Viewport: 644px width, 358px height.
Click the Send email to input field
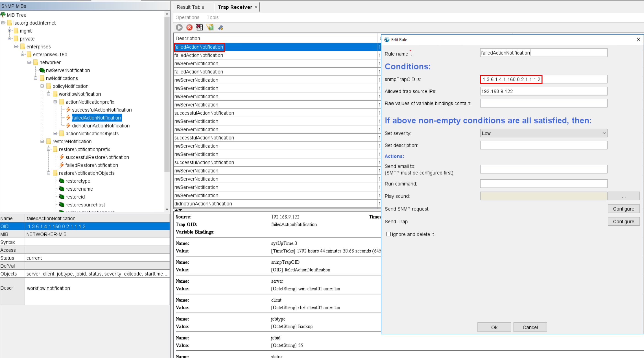point(544,169)
